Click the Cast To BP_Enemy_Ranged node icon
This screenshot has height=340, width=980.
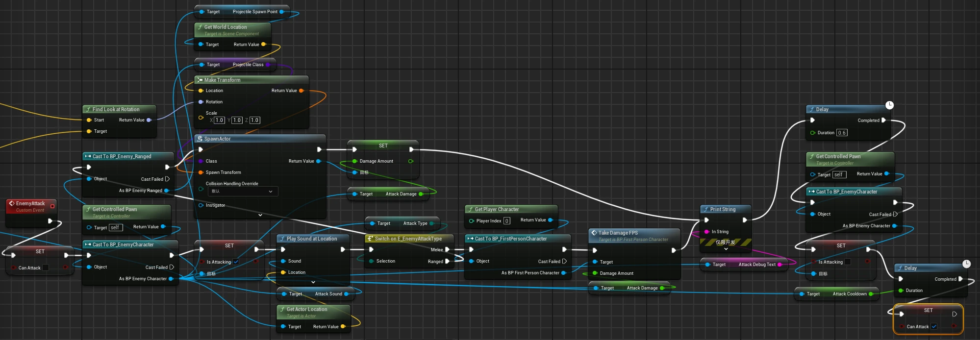[88, 156]
